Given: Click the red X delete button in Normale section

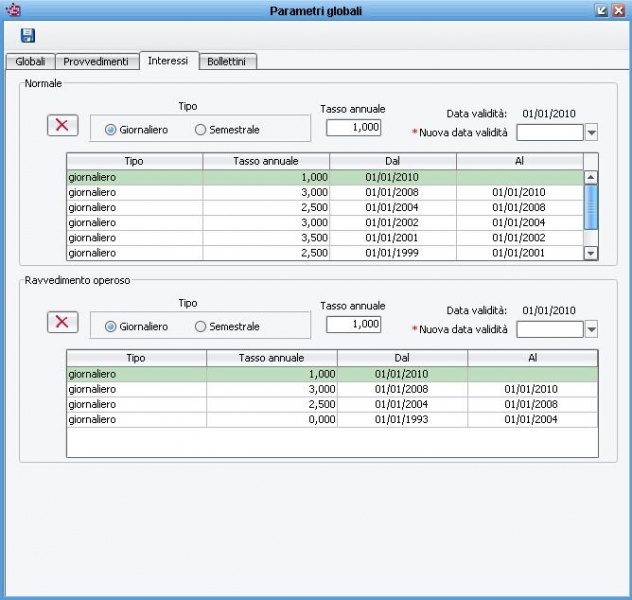Looking at the screenshot, I should click(63, 125).
